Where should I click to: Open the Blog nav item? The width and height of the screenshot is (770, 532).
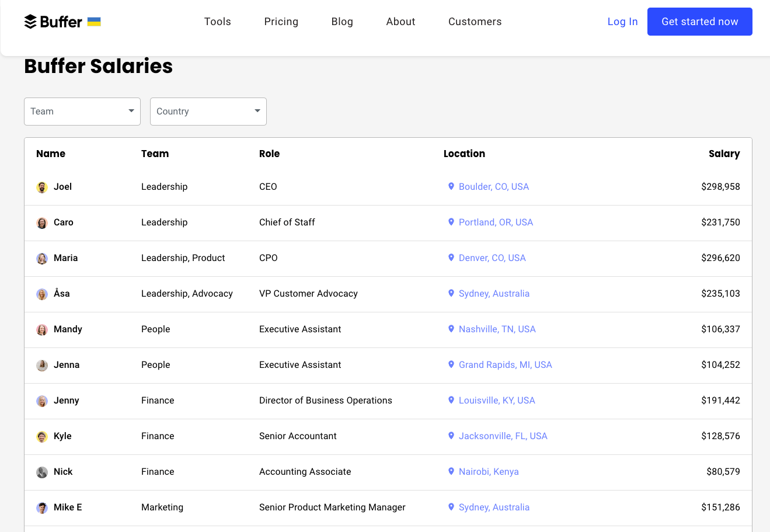point(342,22)
